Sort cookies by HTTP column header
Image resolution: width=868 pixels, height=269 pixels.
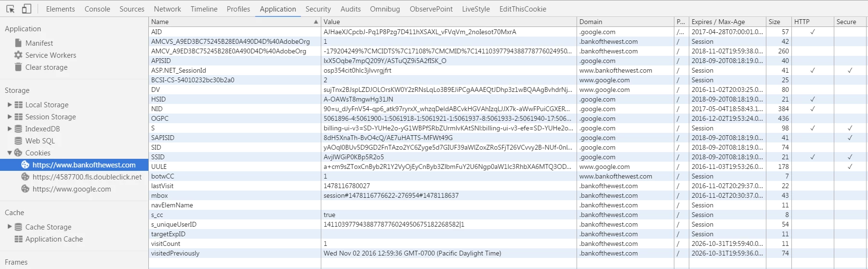pos(813,22)
